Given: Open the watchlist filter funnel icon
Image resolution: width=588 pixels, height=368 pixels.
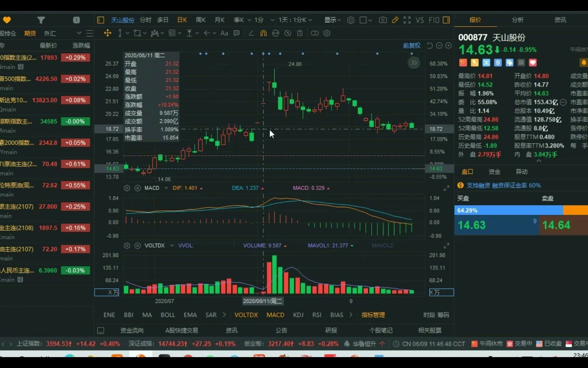Looking at the screenshot, I should pos(41,20).
